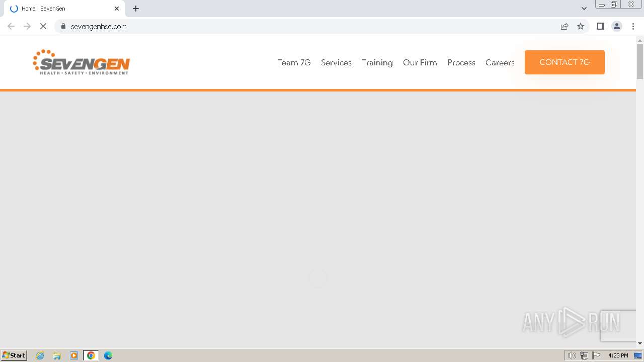This screenshot has height=362, width=644.
Task: Open Chrome's three-dot menu
Action: 633,26
